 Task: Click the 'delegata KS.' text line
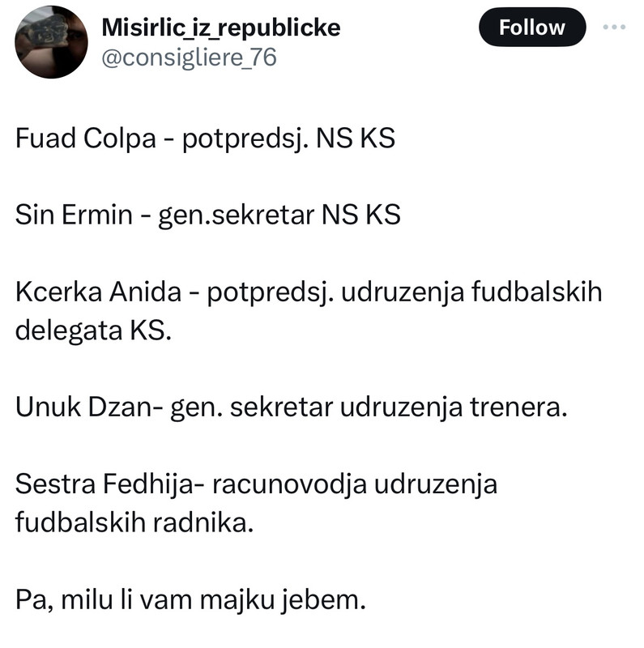click(93, 330)
